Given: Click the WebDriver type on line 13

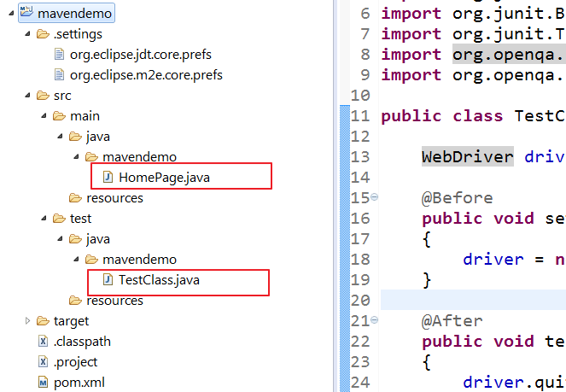Looking at the screenshot, I should point(468,157).
